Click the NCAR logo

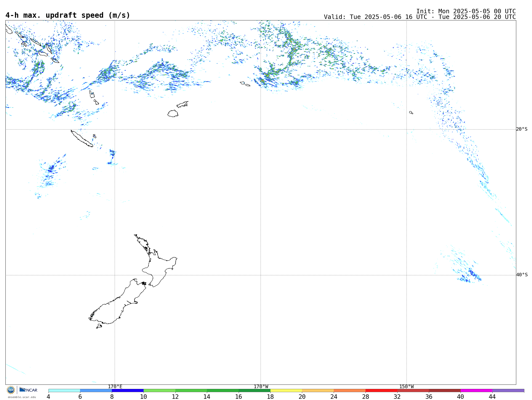coord(28,390)
